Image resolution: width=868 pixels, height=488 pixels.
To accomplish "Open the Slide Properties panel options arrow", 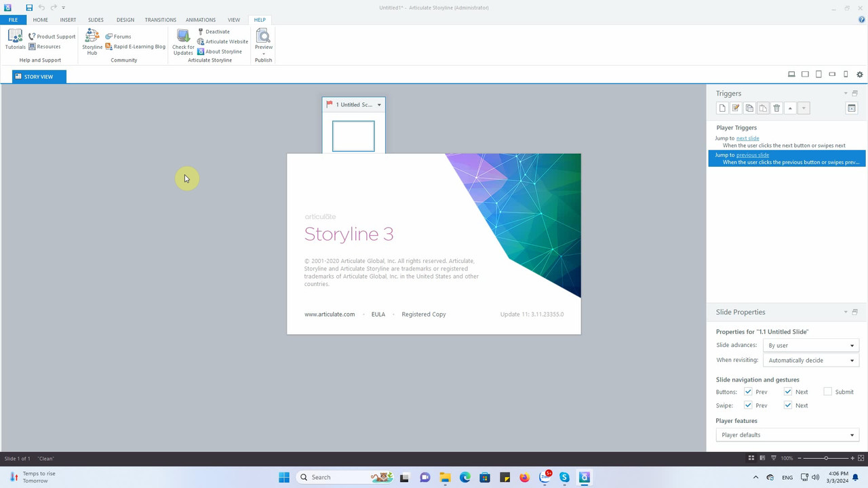I will click(x=846, y=312).
